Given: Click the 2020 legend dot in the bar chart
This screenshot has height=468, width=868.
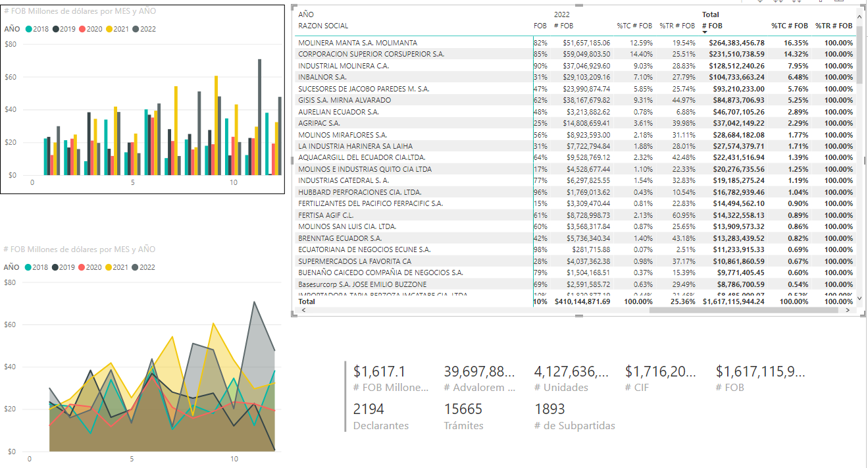Looking at the screenshot, I should [82, 29].
